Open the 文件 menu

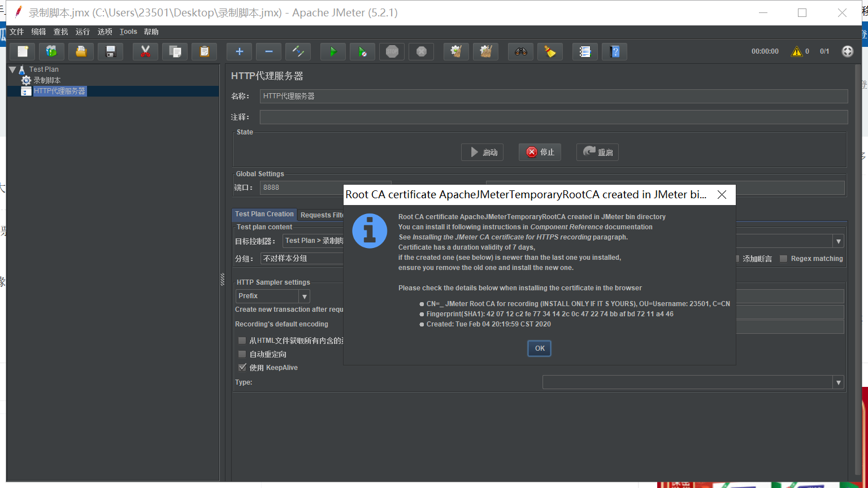pos(17,32)
